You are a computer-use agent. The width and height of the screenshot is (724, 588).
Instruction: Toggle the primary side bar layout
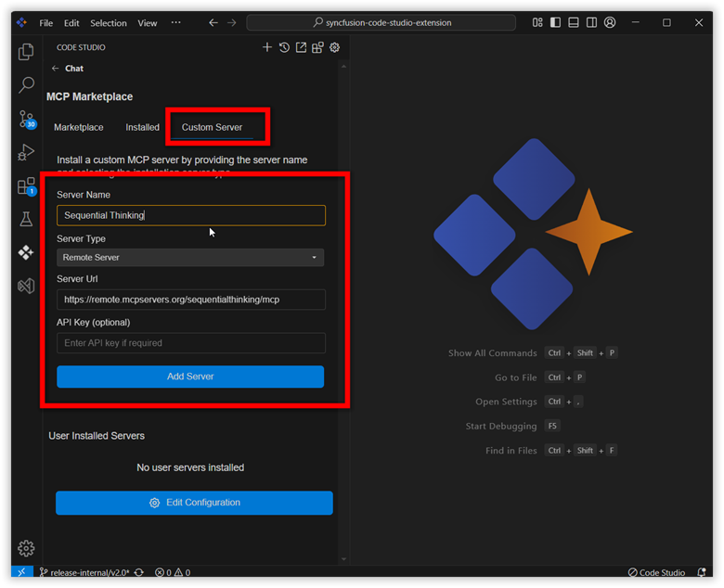pyautogui.click(x=555, y=22)
